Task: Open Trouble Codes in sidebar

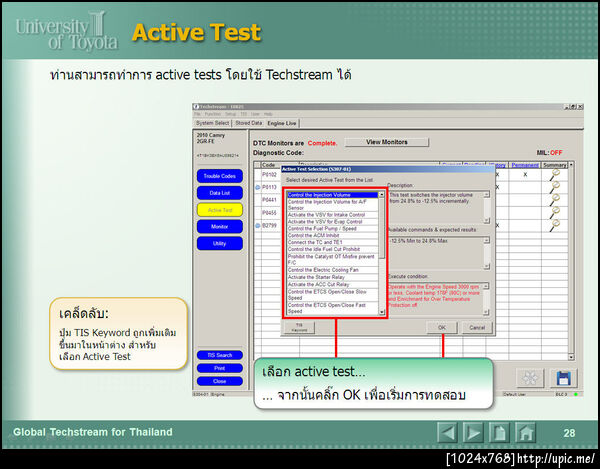Action: [220, 176]
